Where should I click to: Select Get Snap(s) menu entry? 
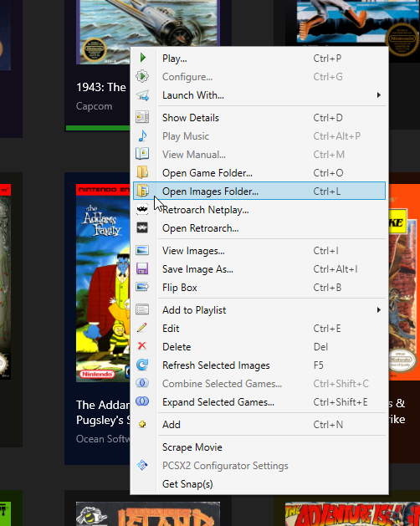(259, 483)
